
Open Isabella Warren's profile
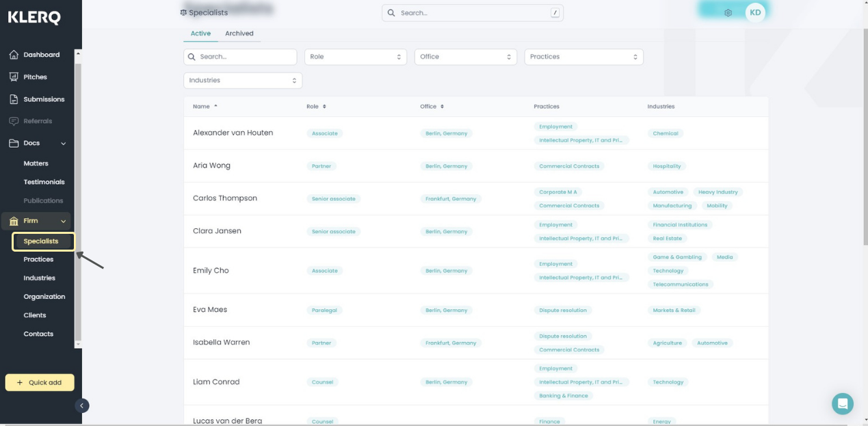[221, 343]
